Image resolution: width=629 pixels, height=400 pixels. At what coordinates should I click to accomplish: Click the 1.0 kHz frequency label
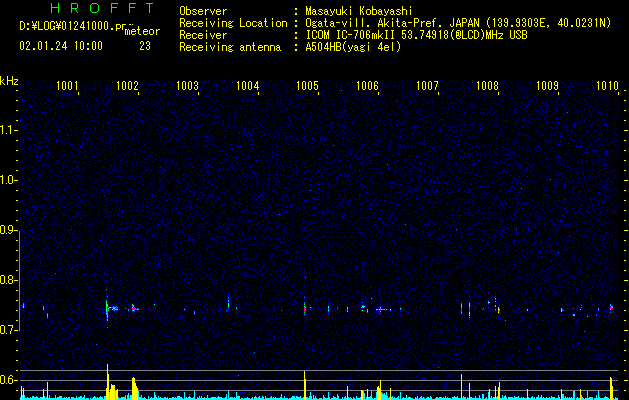9,180
